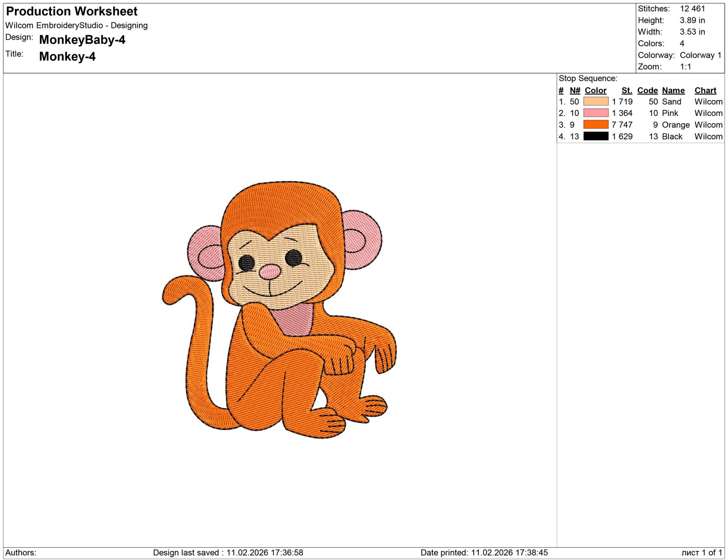Click the St. column header
The height and width of the screenshot is (560, 728).
point(627,91)
